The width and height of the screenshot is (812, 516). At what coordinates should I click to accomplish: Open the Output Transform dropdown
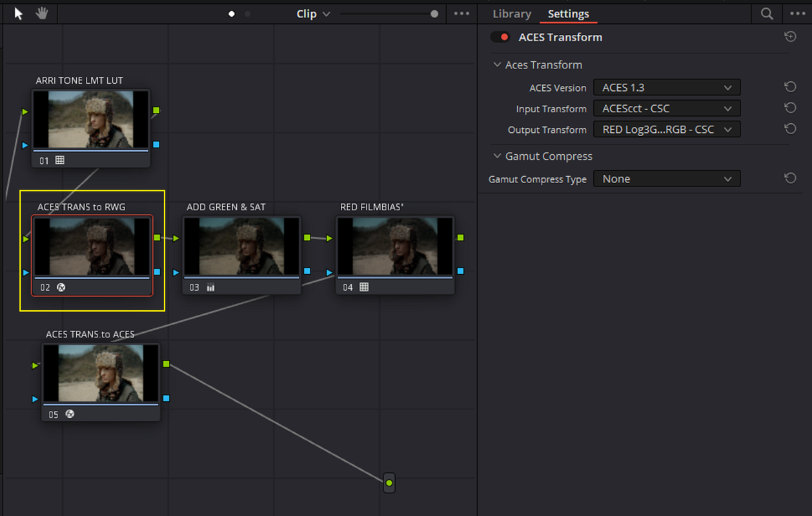[667, 130]
